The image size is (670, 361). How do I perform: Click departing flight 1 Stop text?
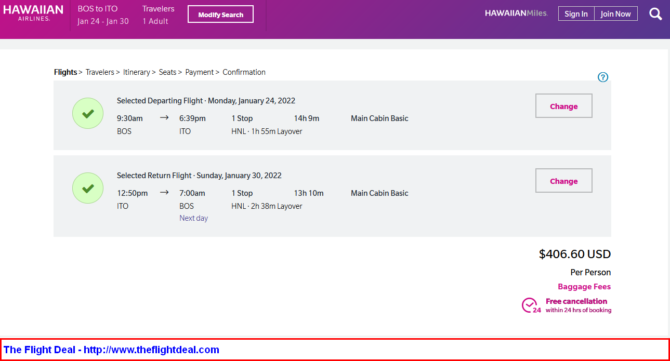click(242, 118)
